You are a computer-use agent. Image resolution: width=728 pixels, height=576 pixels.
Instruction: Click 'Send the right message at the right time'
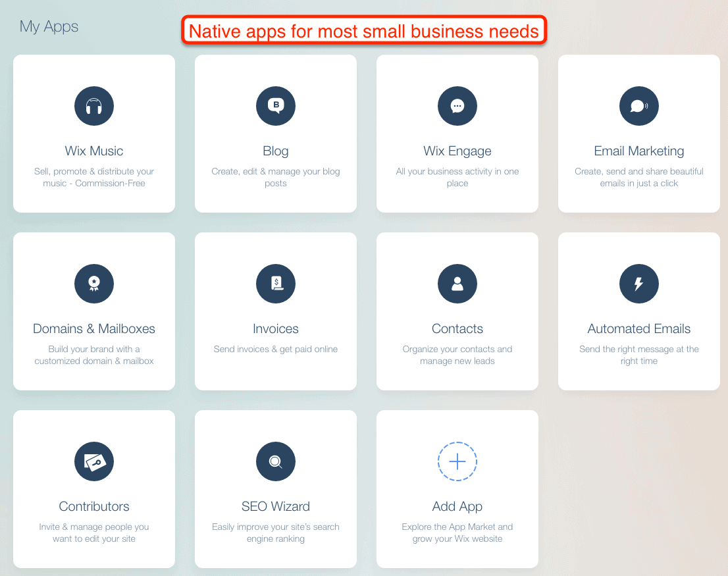[x=639, y=355]
